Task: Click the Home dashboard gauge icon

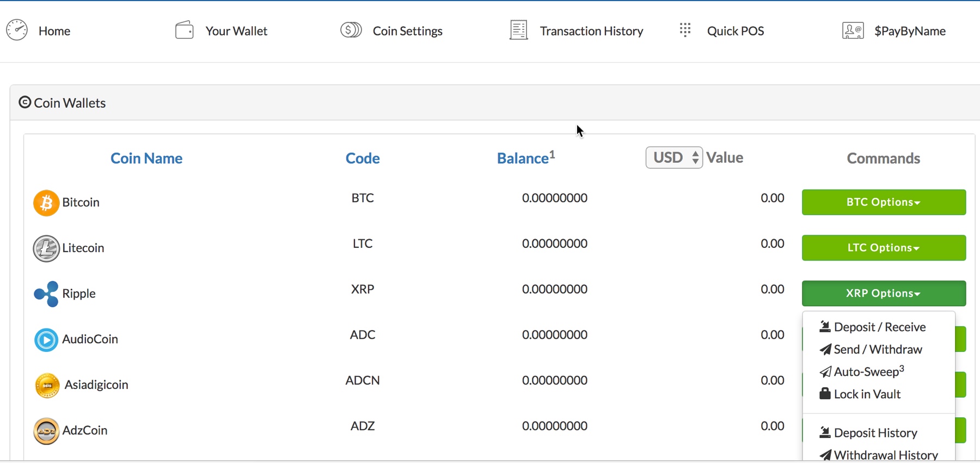Action: (x=17, y=30)
